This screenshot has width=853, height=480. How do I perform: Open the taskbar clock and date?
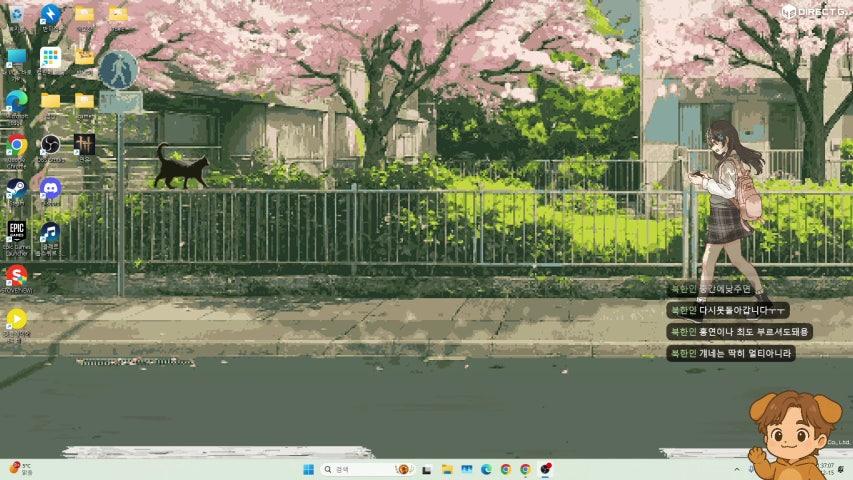[826, 468]
